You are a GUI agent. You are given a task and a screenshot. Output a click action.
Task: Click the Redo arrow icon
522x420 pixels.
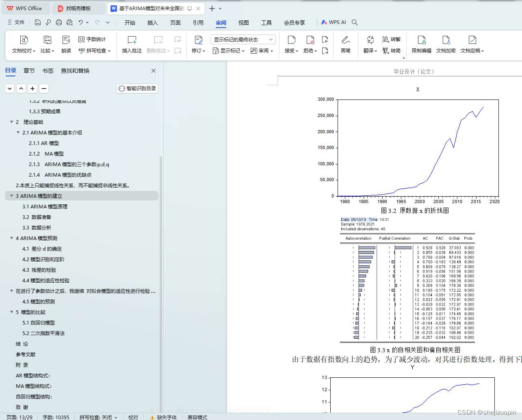(x=97, y=22)
